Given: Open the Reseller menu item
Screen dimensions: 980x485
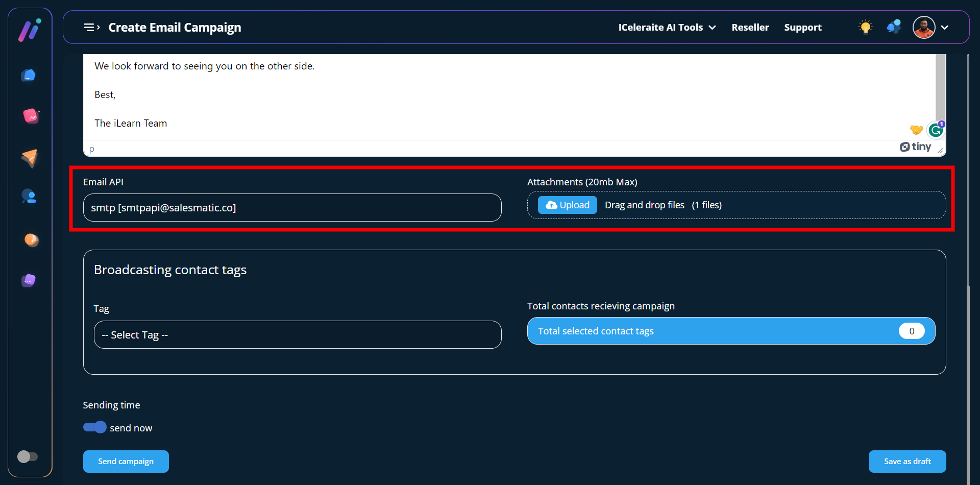Looking at the screenshot, I should pos(750,28).
